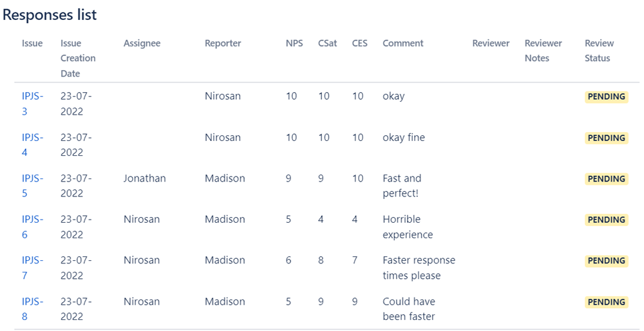
Task: Open issue link IPJS-3
Action: click(x=32, y=104)
